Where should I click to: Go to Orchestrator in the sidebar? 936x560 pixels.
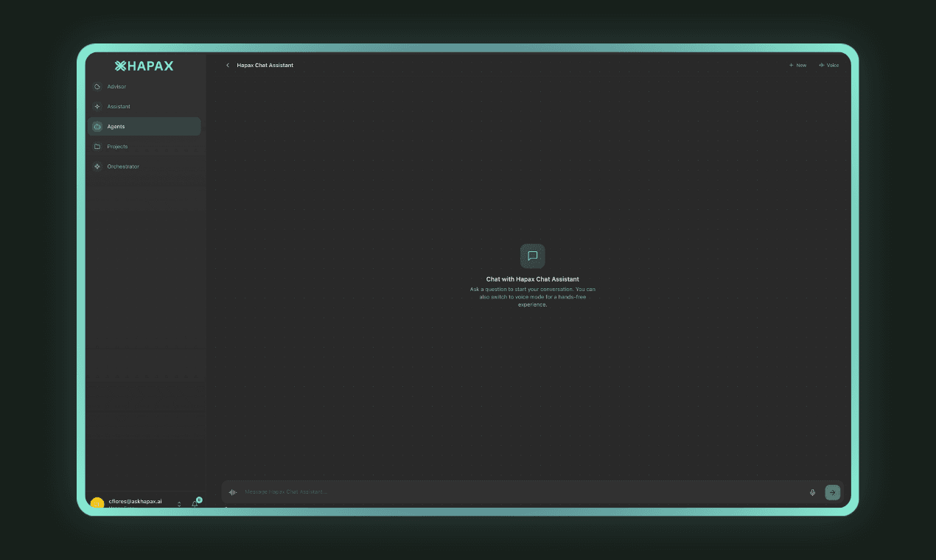122,167
